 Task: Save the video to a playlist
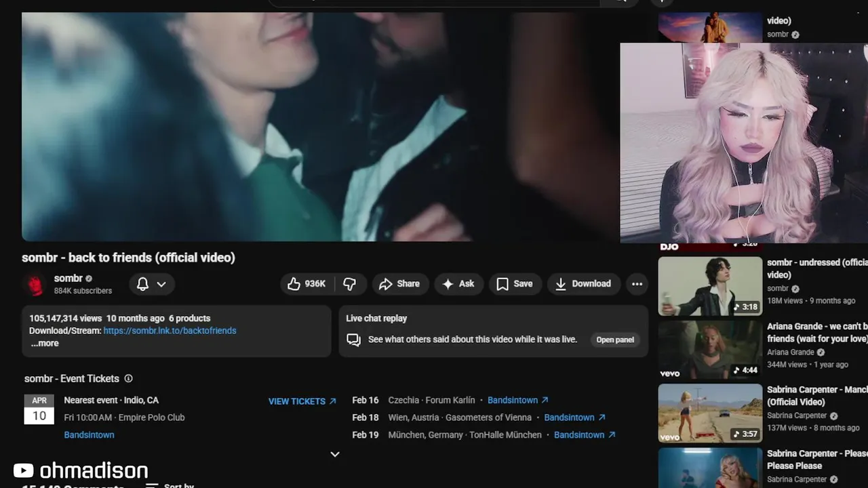515,284
